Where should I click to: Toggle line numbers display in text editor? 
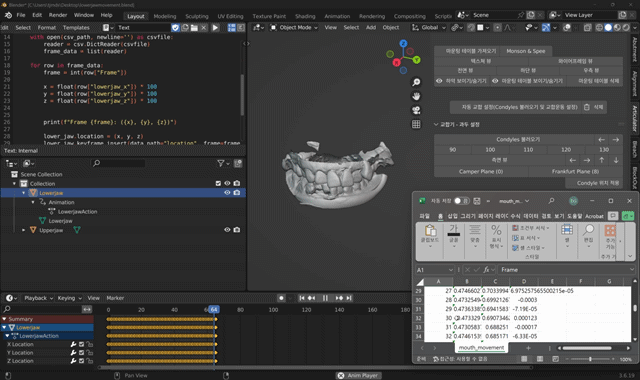coord(231,28)
